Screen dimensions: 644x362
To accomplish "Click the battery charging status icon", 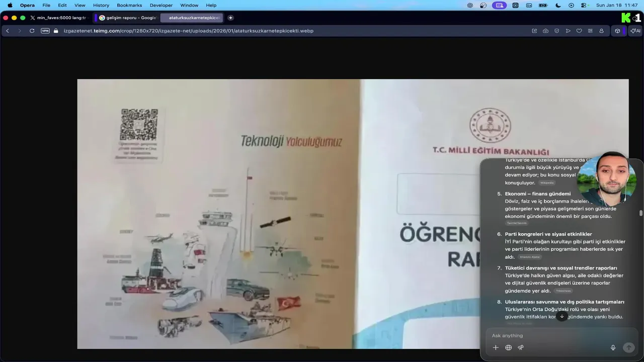I will point(543,5).
